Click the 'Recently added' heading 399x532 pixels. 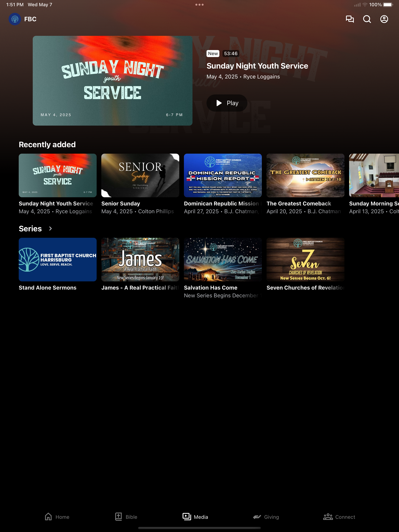[47, 144]
